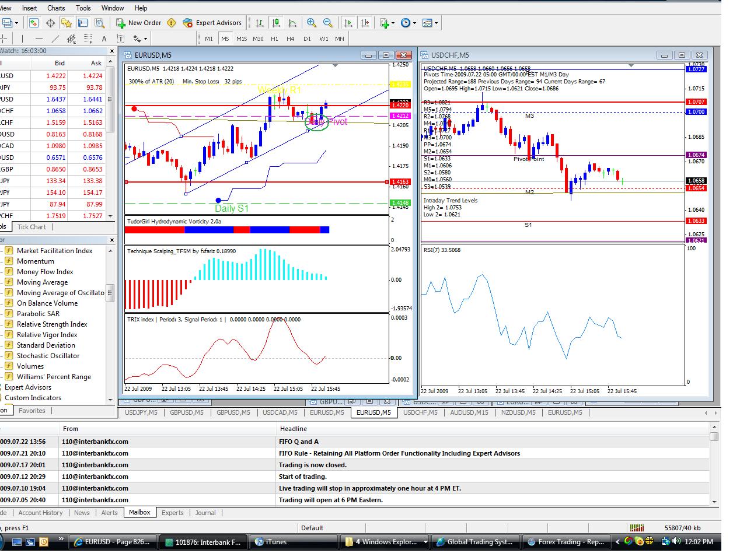Open Global Trading System taskbar window
The image size is (747, 560).
tap(475, 542)
